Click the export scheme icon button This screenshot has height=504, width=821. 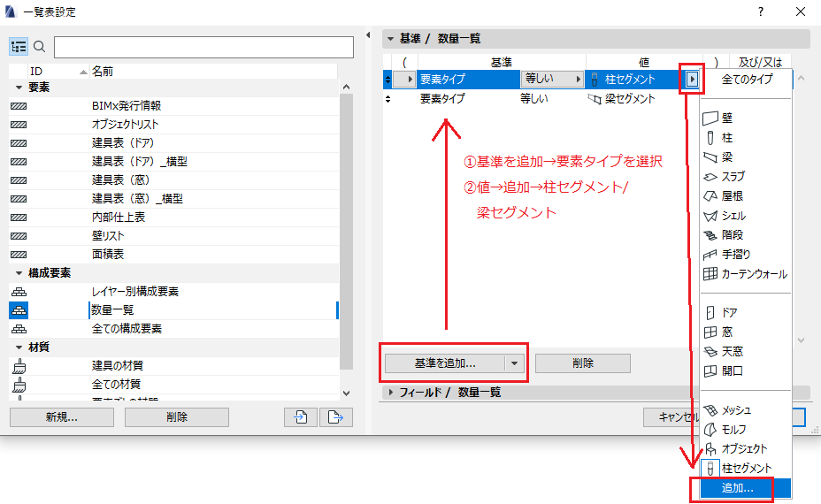coord(335,417)
